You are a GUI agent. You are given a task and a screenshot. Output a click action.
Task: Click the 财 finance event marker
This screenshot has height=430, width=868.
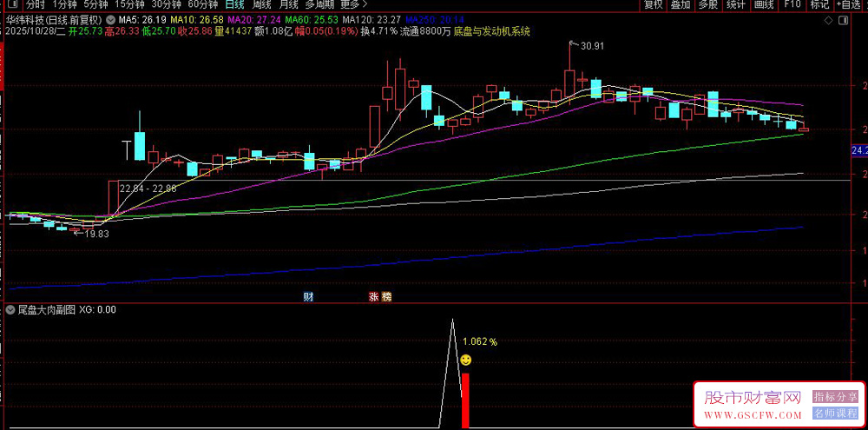point(308,297)
